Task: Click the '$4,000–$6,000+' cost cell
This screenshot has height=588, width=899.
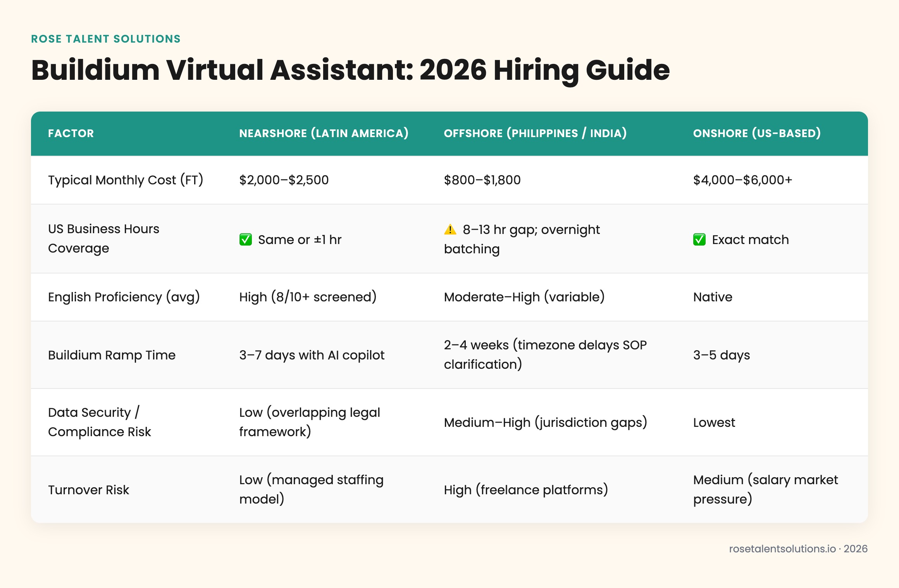Action: (743, 180)
